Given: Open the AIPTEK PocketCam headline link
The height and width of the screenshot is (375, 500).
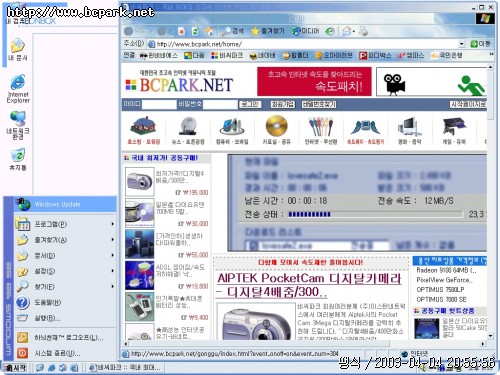Looking at the screenshot, I should click(309, 284).
